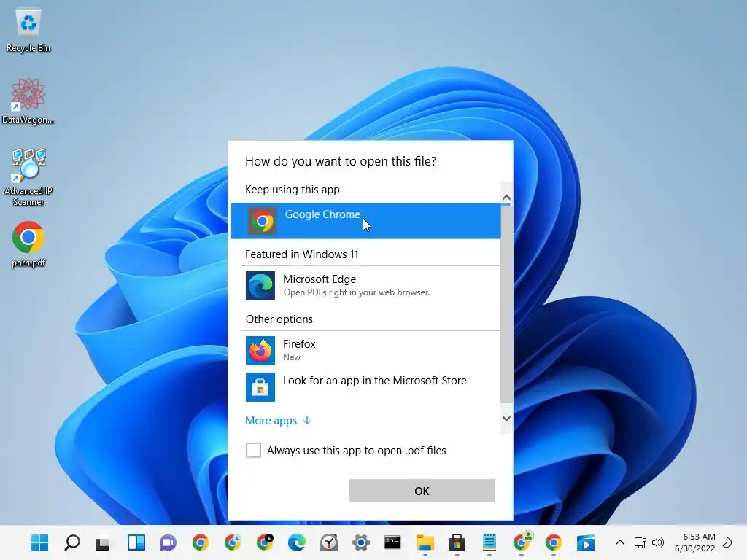Click the app list vertical scrollbar thumb
The width and height of the screenshot is (747, 560).
point(506,304)
